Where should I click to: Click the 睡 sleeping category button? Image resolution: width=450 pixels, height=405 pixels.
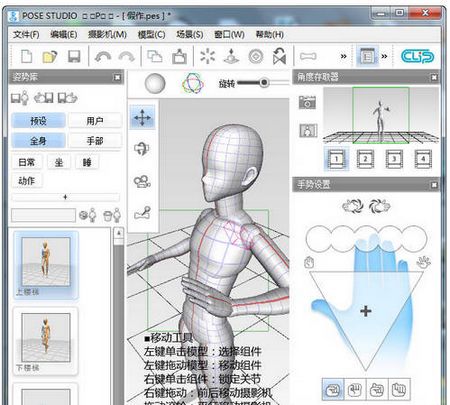point(87,162)
